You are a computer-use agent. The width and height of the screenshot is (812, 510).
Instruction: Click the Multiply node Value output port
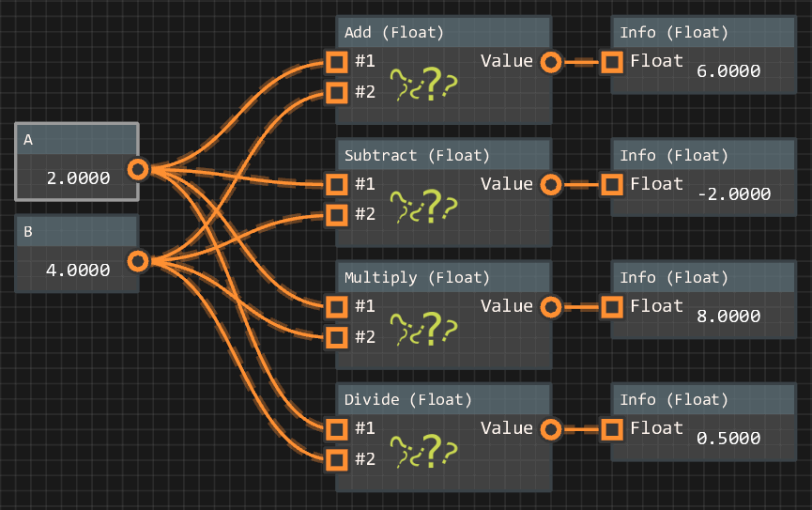tap(551, 307)
